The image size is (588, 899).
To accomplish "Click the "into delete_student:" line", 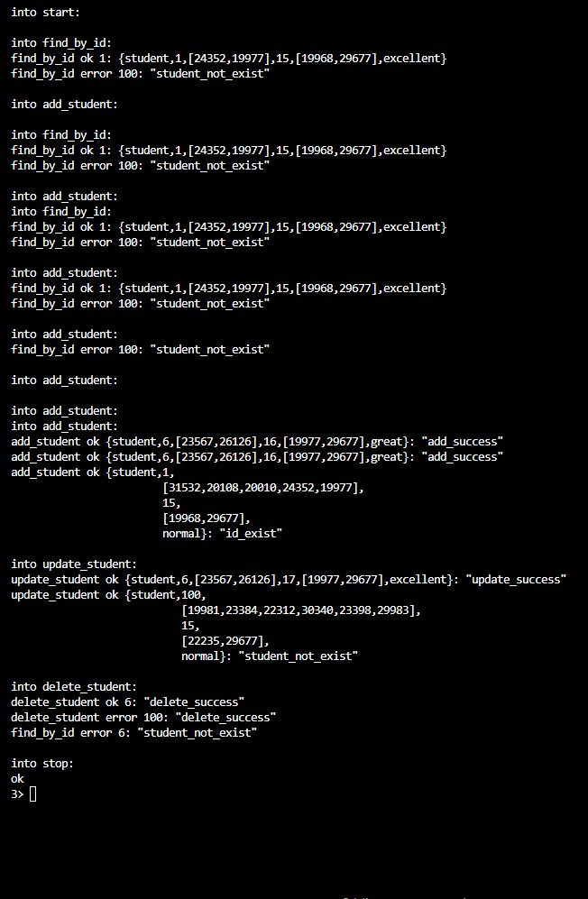I will [74, 686].
